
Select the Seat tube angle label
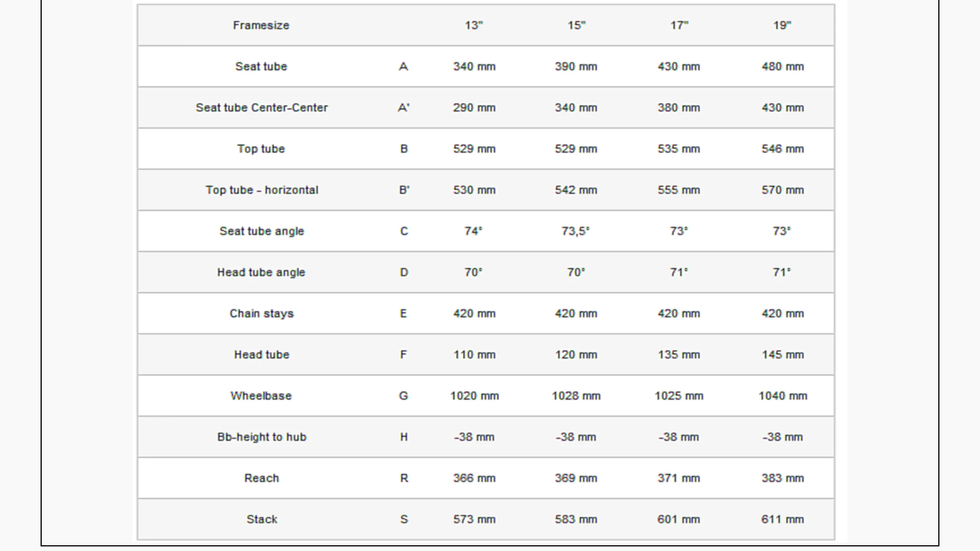(x=262, y=231)
